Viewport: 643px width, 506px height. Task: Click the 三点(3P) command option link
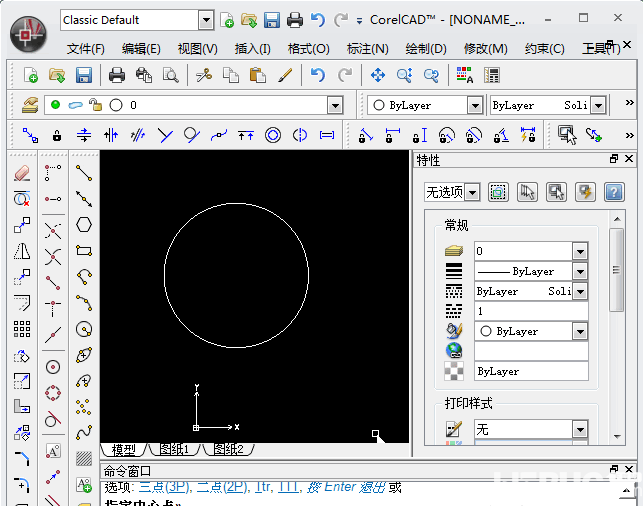(x=164, y=487)
